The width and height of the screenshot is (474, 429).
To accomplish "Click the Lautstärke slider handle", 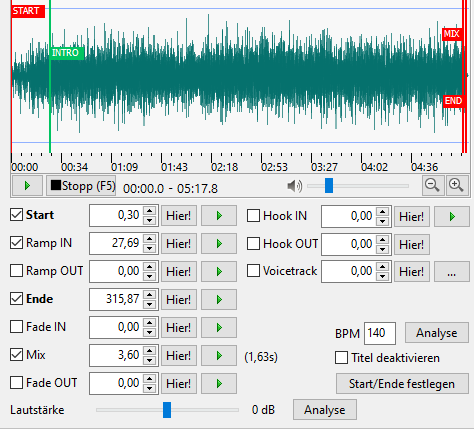I will pos(167,410).
